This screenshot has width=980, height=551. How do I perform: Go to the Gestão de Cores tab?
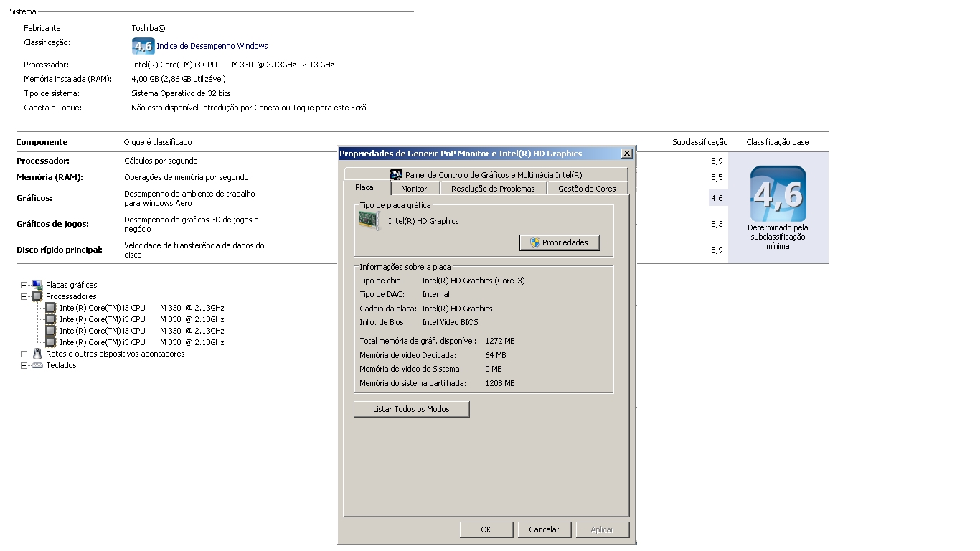point(587,189)
